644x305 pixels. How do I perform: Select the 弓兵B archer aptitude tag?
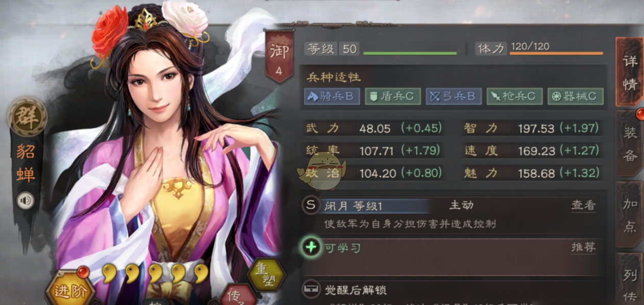(x=454, y=96)
